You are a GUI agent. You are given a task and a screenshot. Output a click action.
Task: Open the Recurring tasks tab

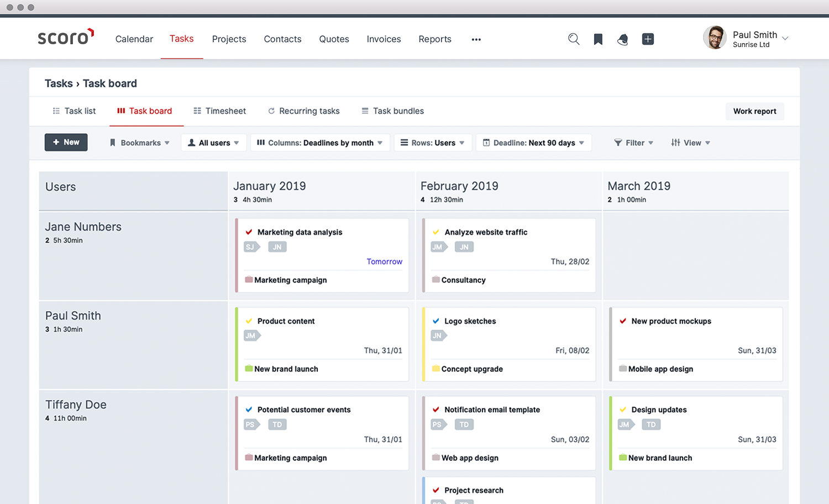pos(304,111)
